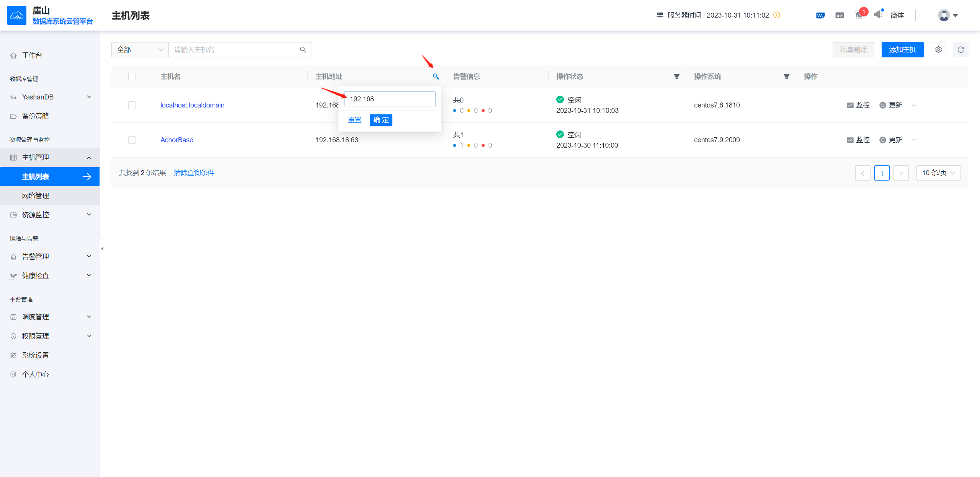The width and height of the screenshot is (980, 477).
Task: Click the refresh list icon button
Action: [x=960, y=50]
